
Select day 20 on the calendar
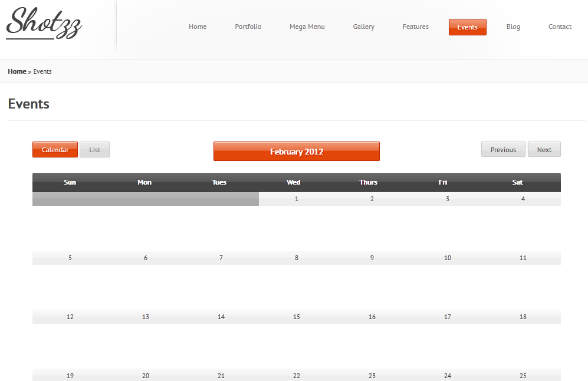pyautogui.click(x=146, y=375)
